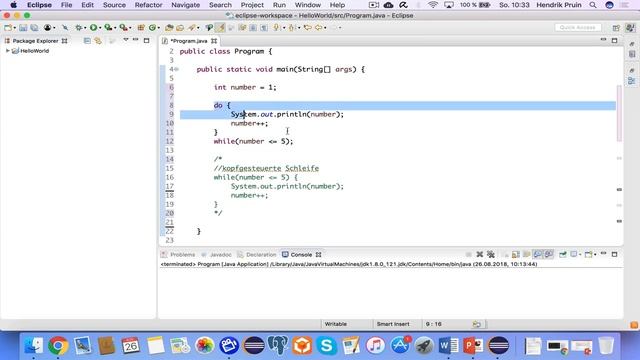This screenshot has height=360, width=640.
Task: Click the Save All toolbar icon
Action: click(34, 28)
